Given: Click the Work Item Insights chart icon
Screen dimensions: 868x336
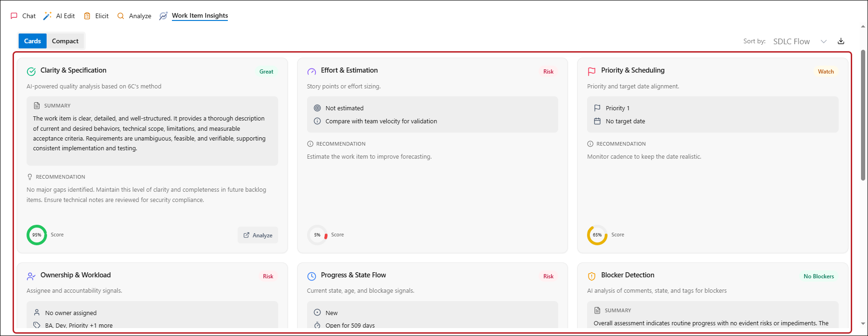Looking at the screenshot, I should pyautogui.click(x=163, y=16).
